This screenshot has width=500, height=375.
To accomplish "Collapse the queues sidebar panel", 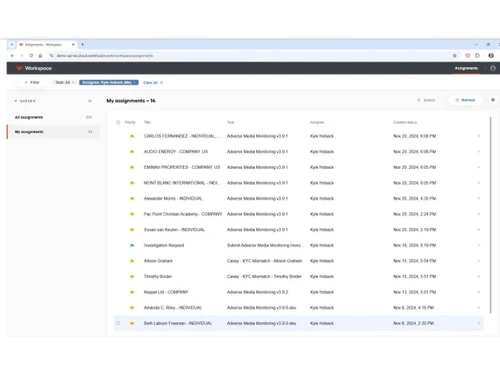I will point(90,101).
